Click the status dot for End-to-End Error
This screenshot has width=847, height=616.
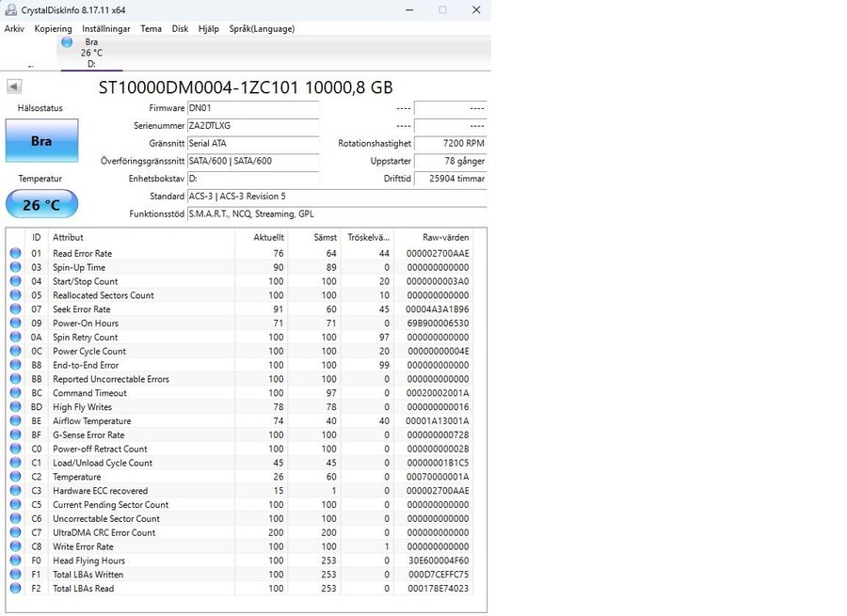click(15, 365)
